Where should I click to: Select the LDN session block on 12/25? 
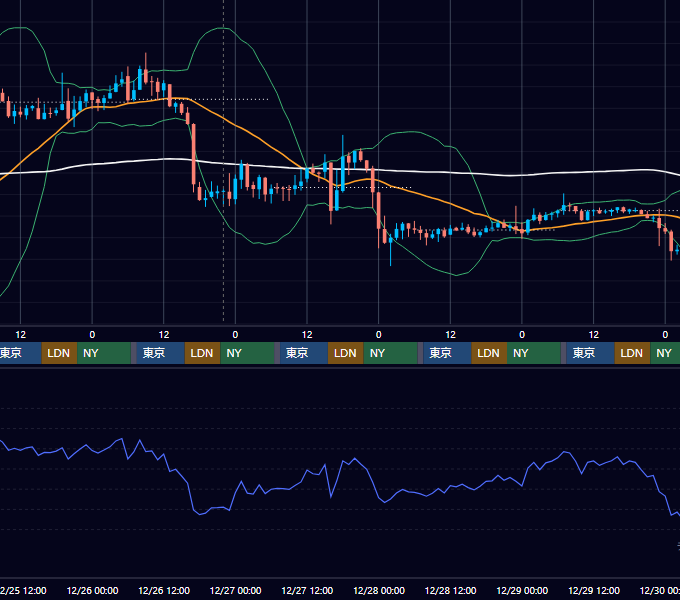click(59, 353)
